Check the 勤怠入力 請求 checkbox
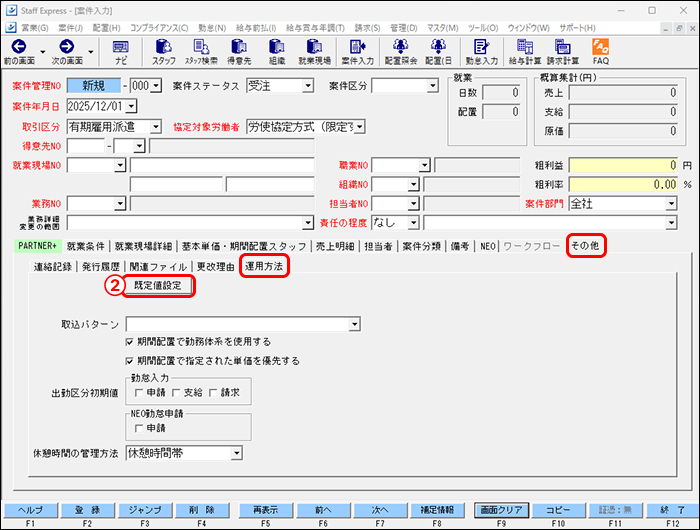This screenshot has width=700, height=530. pyautogui.click(x=213, y=393)
